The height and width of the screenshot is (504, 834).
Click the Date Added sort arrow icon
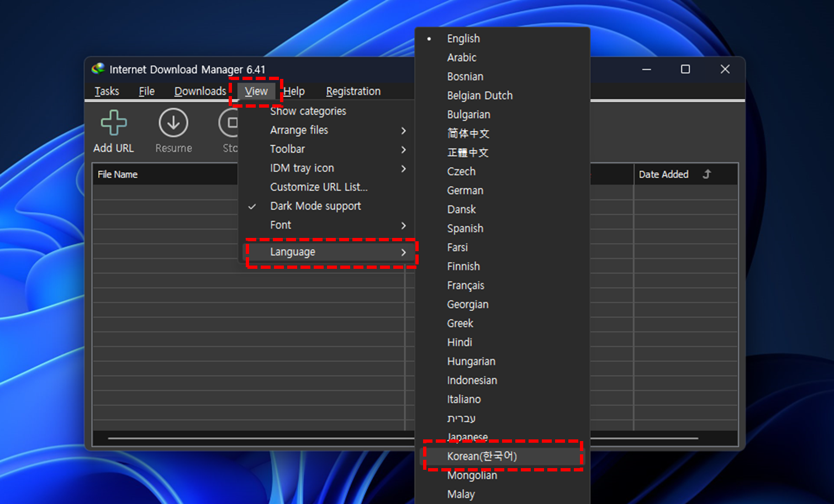click(707, 174)
